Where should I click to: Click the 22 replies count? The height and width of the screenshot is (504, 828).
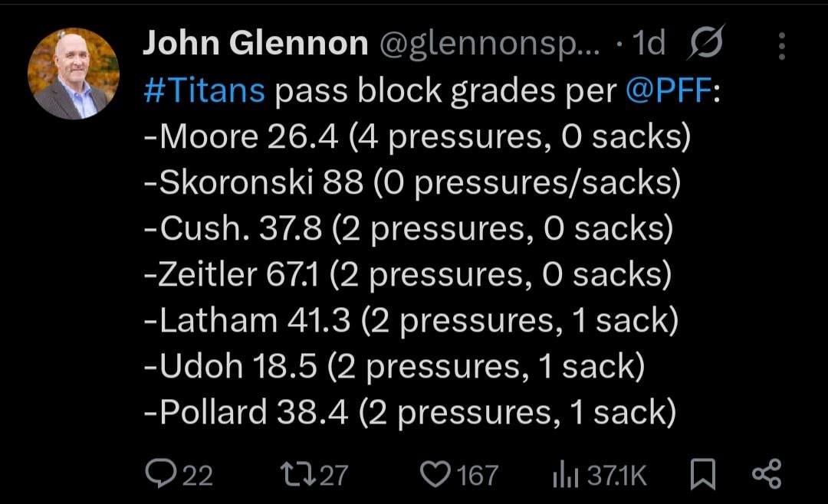pyautogui.click(x=197, y=476)
